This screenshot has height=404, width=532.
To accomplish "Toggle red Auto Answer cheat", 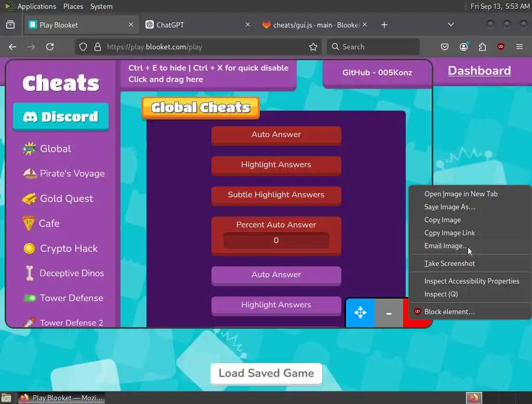I will pos(276,136).
